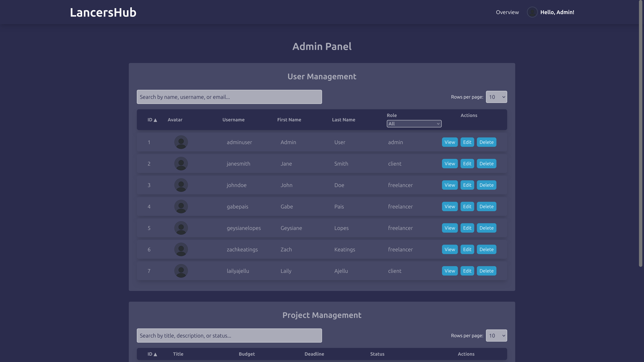Edit janesmith's user record

tap(467, 164)
